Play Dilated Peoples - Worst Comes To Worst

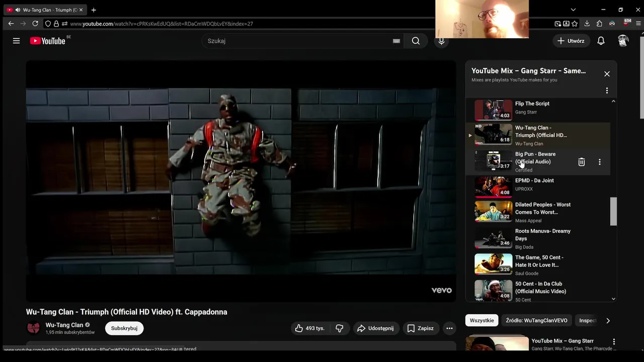coord(538,212)
